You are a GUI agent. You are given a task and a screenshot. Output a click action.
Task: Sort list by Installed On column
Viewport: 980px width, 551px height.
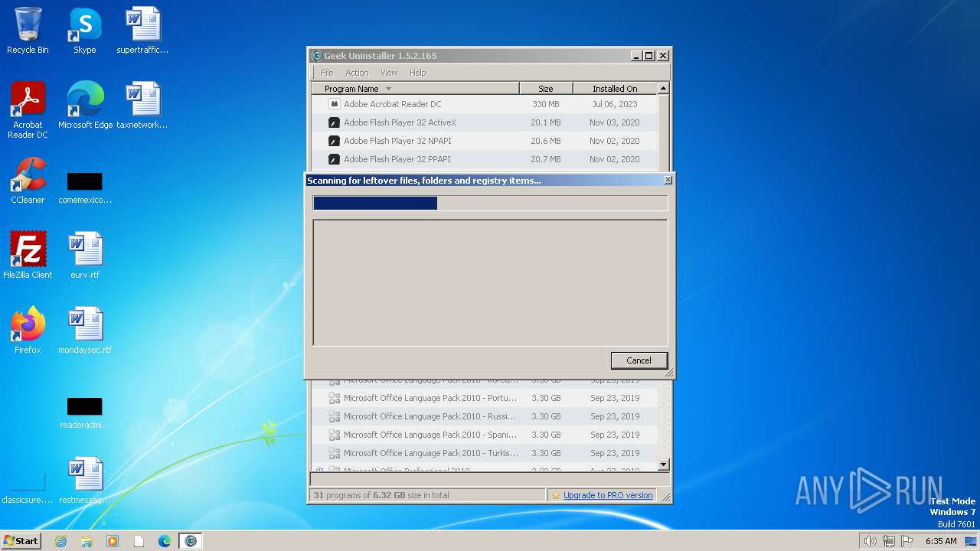click(615, 89)
